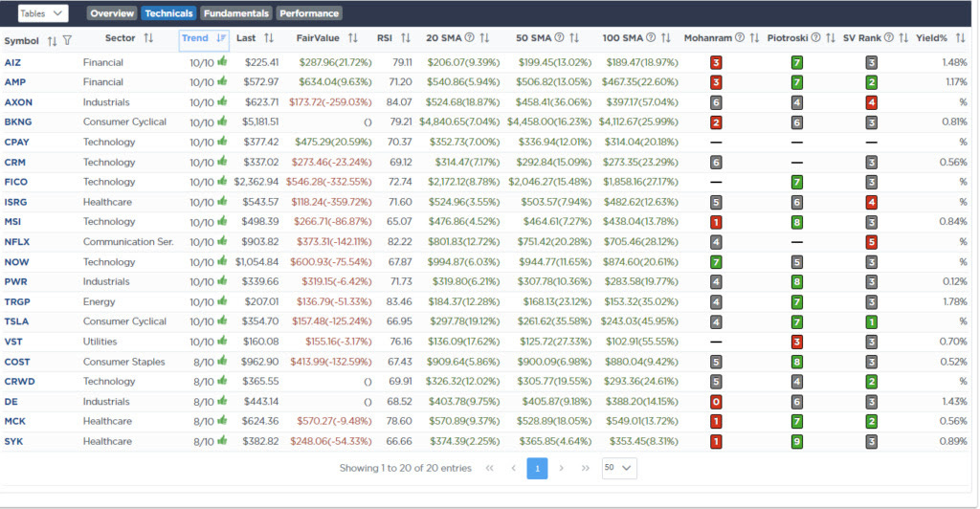Toggle Trend column sort order
This screenshot has width=980, height=509.
tap(221, 38)
